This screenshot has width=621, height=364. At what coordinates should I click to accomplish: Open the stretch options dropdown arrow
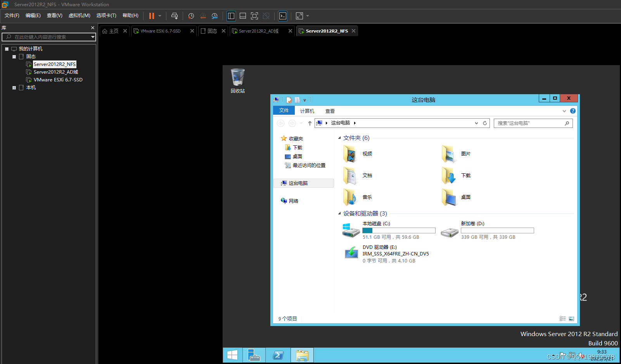308,16
